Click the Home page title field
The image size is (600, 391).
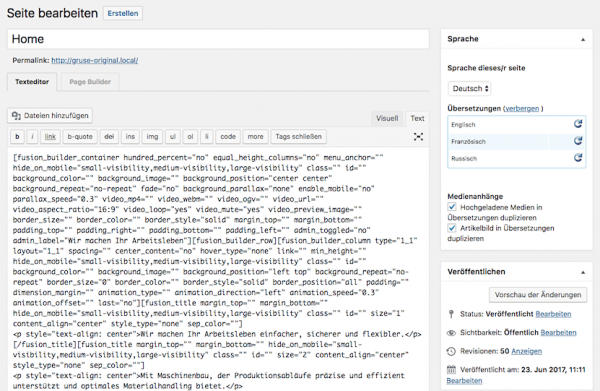[218, 39]
